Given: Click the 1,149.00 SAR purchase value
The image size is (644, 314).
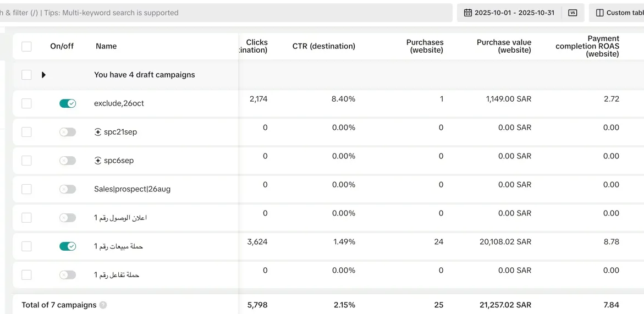Looking at the screenshot, I should (509, 99).
